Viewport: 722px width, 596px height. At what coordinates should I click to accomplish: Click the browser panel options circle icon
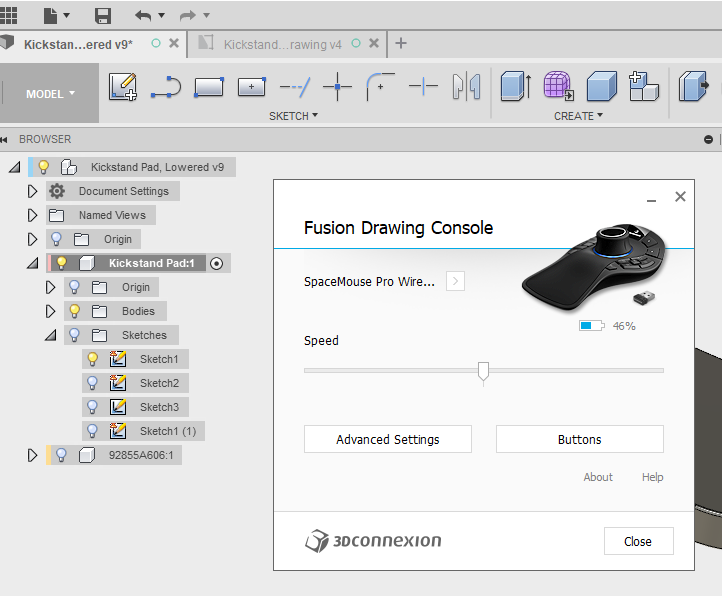(709, 140)
